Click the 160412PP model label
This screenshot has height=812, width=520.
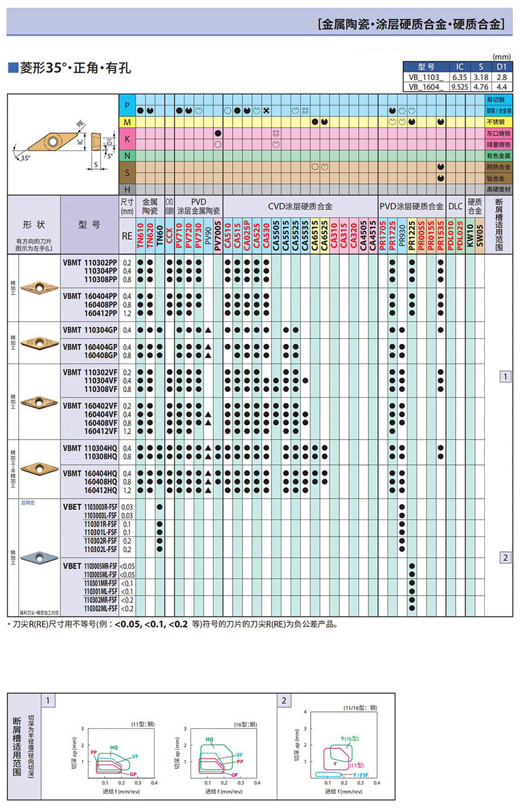[x=99, y=312]
